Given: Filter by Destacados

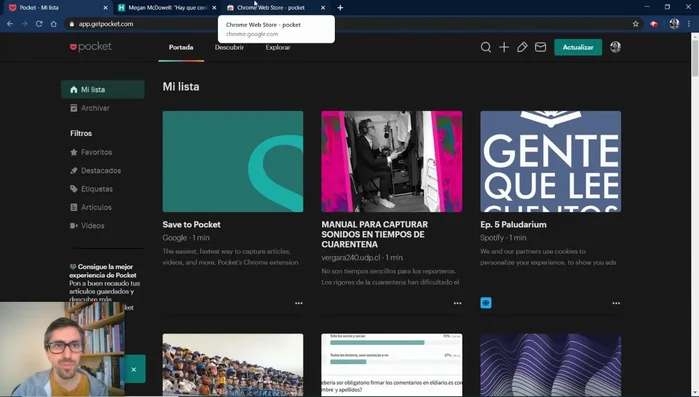Looking at the screenshot, I should click(95, 171).
